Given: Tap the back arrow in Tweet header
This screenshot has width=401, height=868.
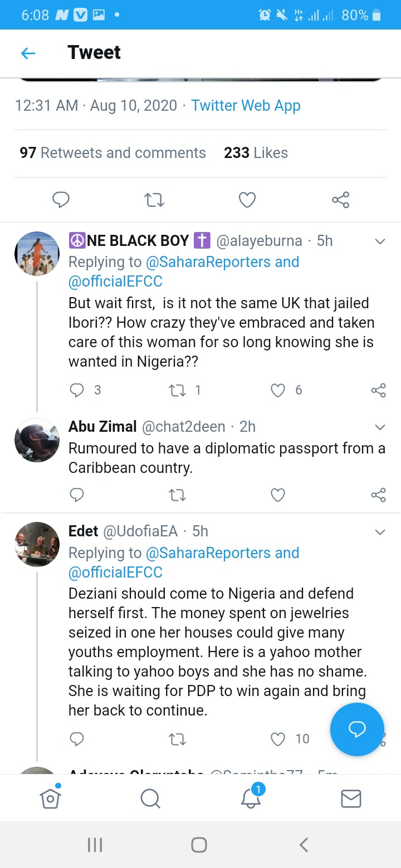Looking at the screenshot, I should pos(28,53).
